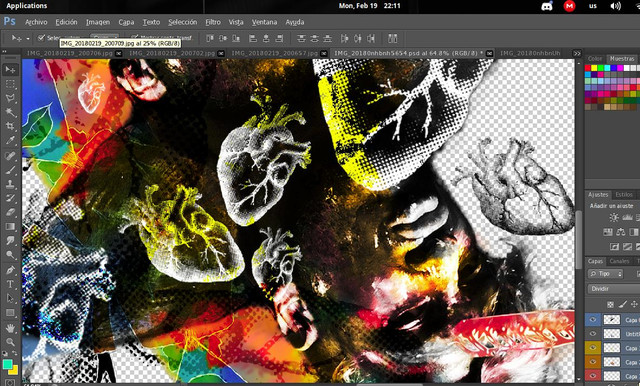Select the Eyedropper tool

(10, 141)
